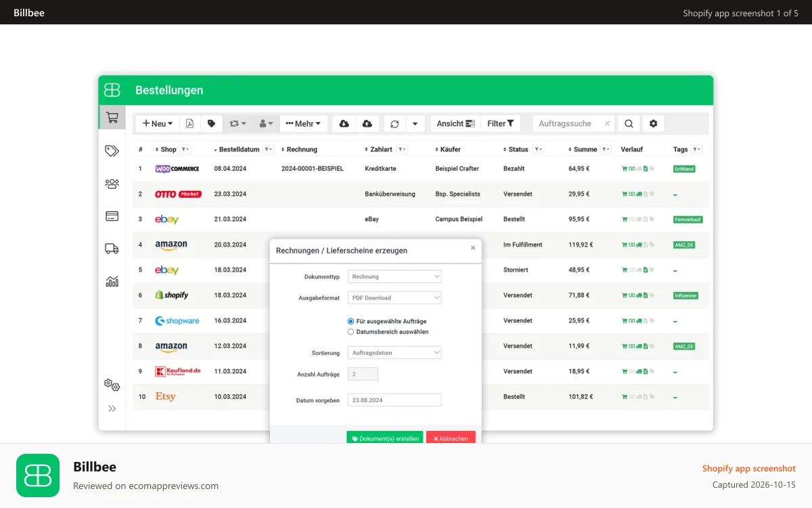This screenshot has width=812, height=508.
Task: Click the Filter button
Action: [501, 123]
